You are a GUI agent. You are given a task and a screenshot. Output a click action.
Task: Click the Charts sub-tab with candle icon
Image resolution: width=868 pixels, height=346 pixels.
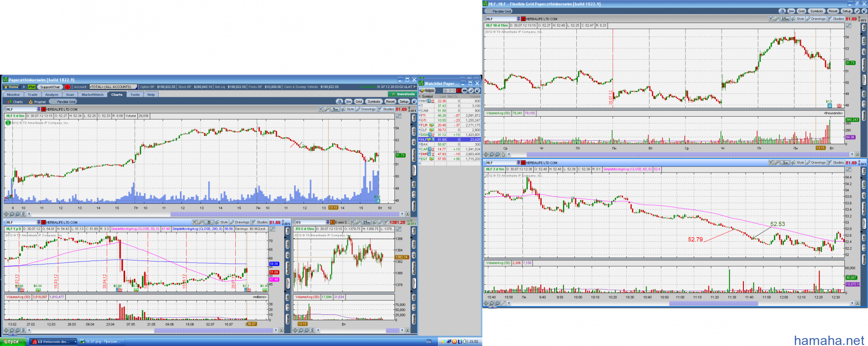[15, 102]
